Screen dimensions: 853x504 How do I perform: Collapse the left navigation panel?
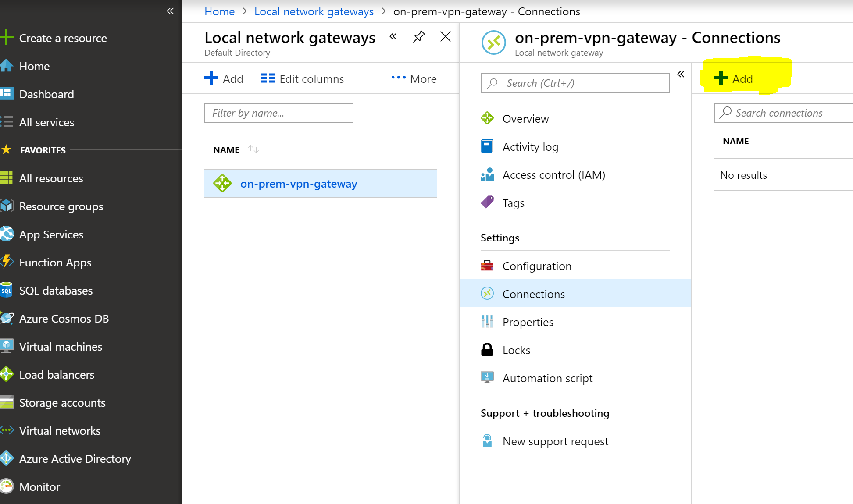click(170, 11)
